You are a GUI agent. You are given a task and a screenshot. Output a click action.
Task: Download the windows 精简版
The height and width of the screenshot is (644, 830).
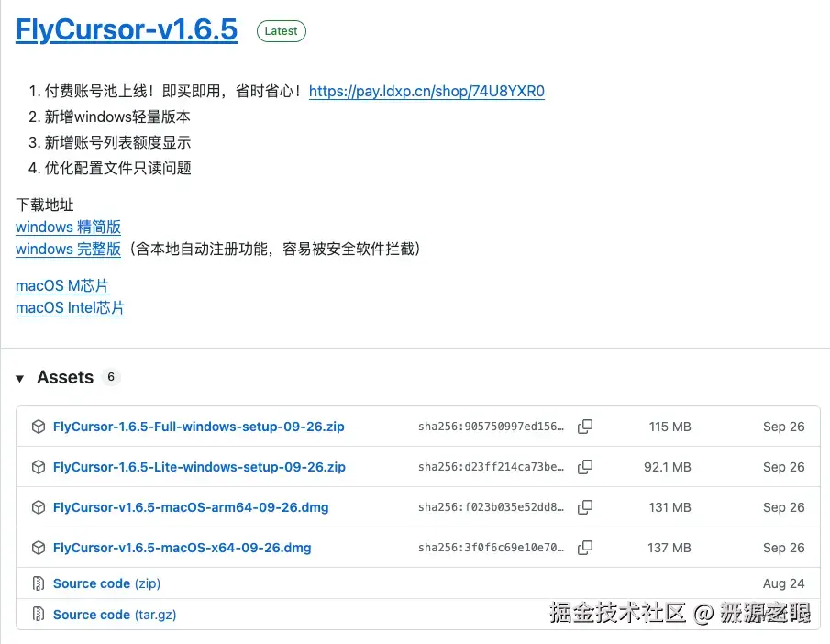(x=68, y=227)
